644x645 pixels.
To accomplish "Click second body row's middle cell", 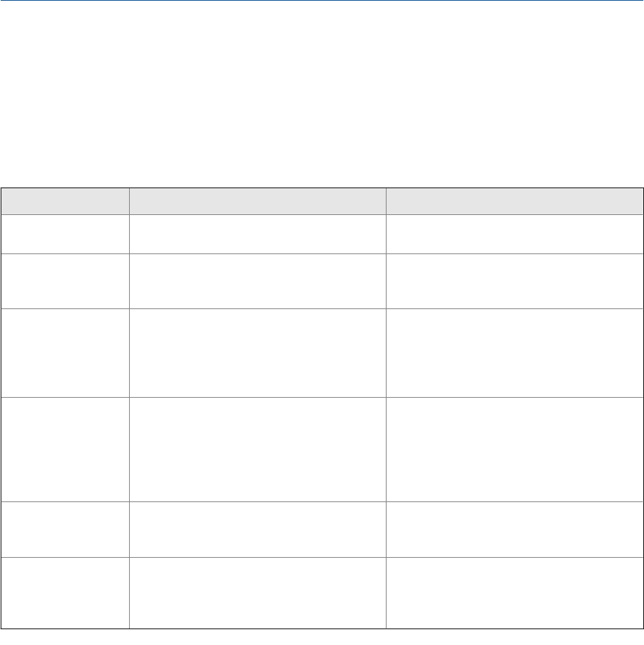I will [x=257, y=281].
